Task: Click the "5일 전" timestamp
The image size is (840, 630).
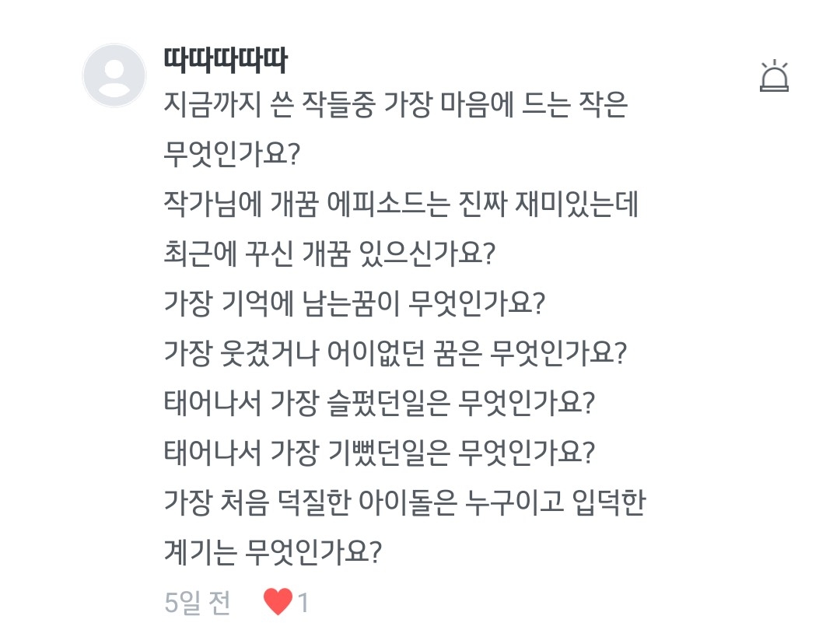Action: (x=198, y=602)
